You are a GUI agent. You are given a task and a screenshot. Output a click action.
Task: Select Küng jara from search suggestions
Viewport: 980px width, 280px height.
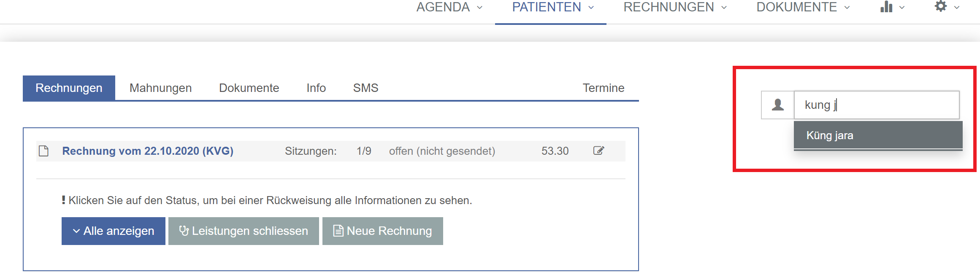point(878,135)
